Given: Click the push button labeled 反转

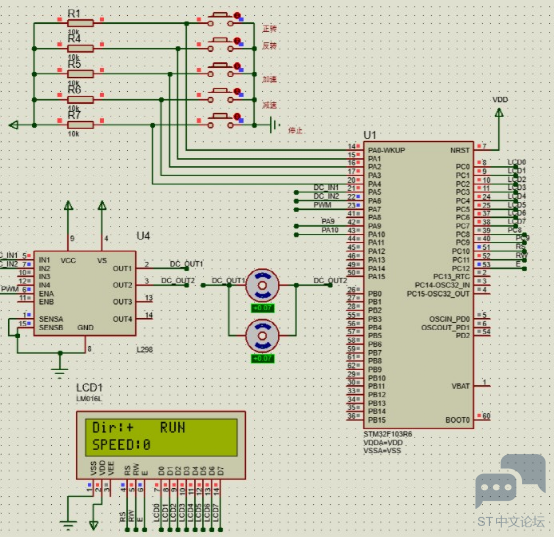Looking at the screenshot, I should [220, 45].
